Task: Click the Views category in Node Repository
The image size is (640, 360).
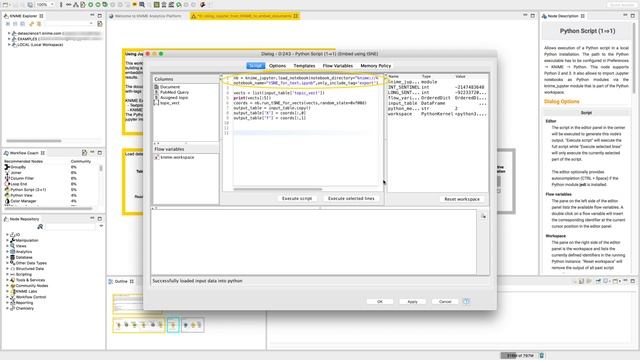Action: 21,246
